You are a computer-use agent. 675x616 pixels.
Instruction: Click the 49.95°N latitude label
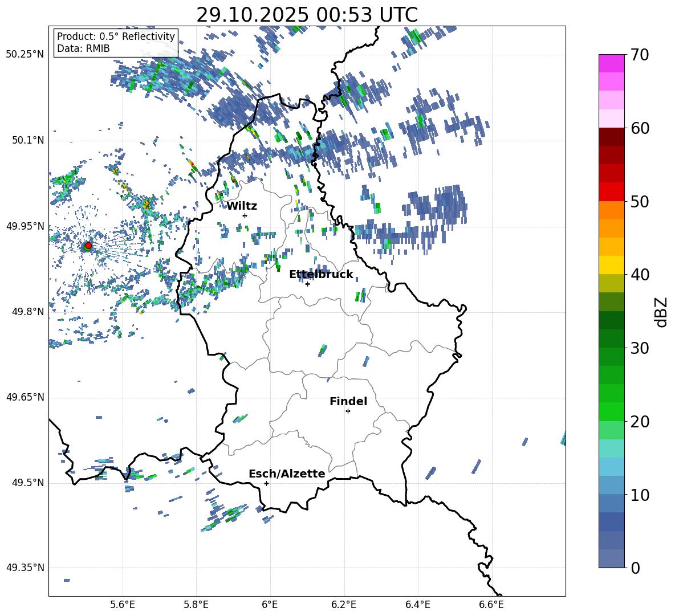(x=25, y=226)
